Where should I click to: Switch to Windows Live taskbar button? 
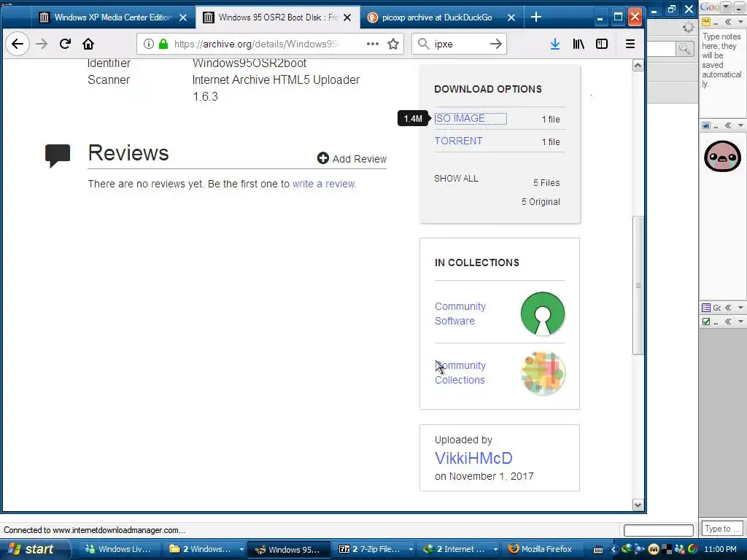point(118,549)
